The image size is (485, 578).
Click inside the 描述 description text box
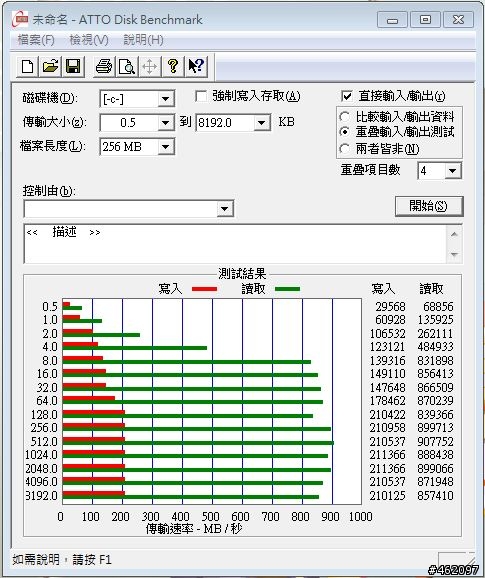236,244
